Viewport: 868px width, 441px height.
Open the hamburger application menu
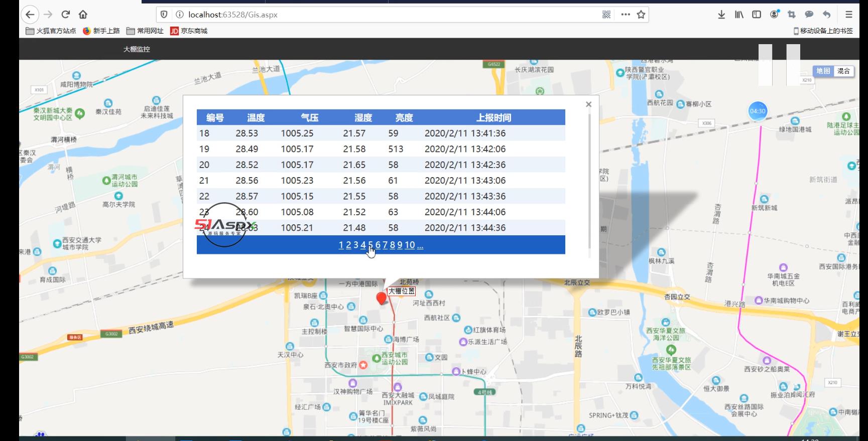[849, 15]
